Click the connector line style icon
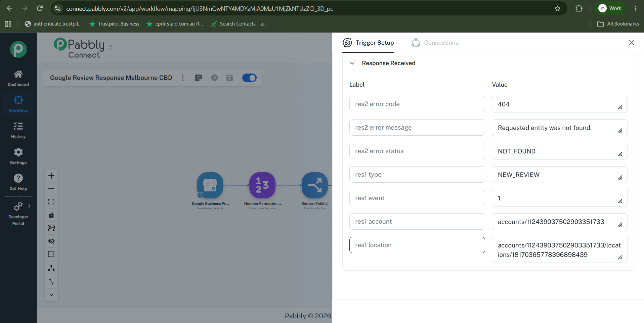The image size is (644, 323). pos(51,281)
